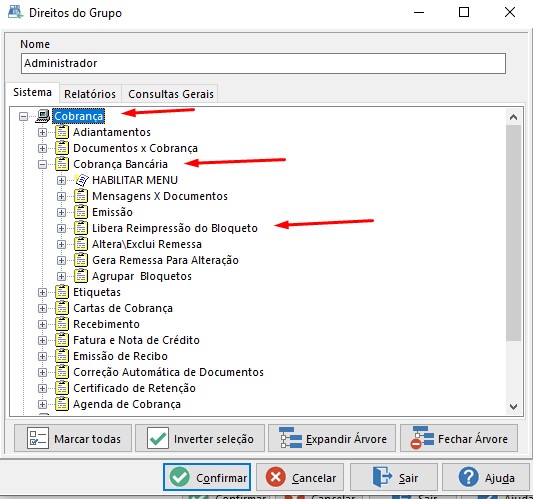Click the Expandir Árvore button
Viewport: 533px width, 499px height.
[332, 438]
